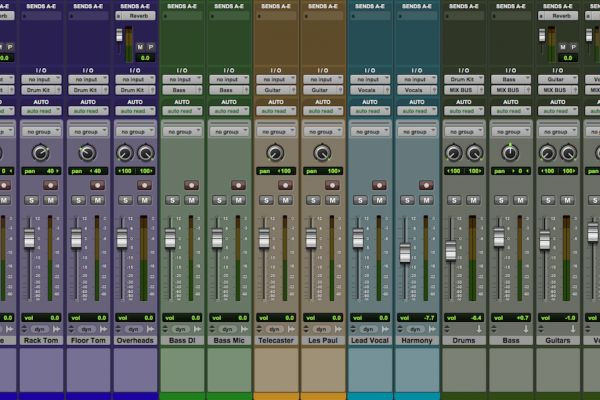Click the Telecaster pan knob
Viewport: 600px width, 400px height.
275,153
